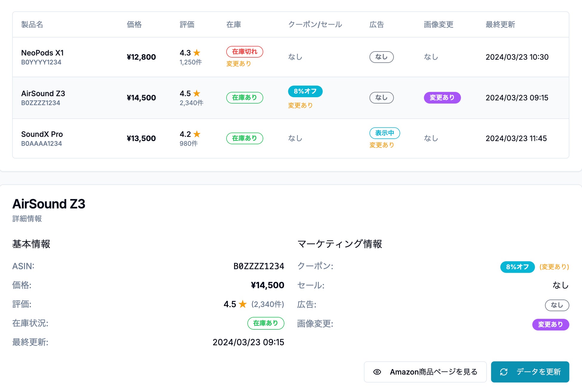This screenshot has width=582, height=392.
Task: Click the red 在庫切れ badge for NeoPods X1
Action: click(x=244, y=52)
